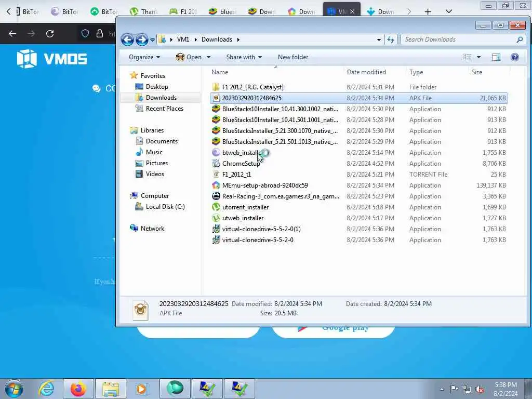
Task: Select ChromeSetup file icon
Action: tap(216, 163)
